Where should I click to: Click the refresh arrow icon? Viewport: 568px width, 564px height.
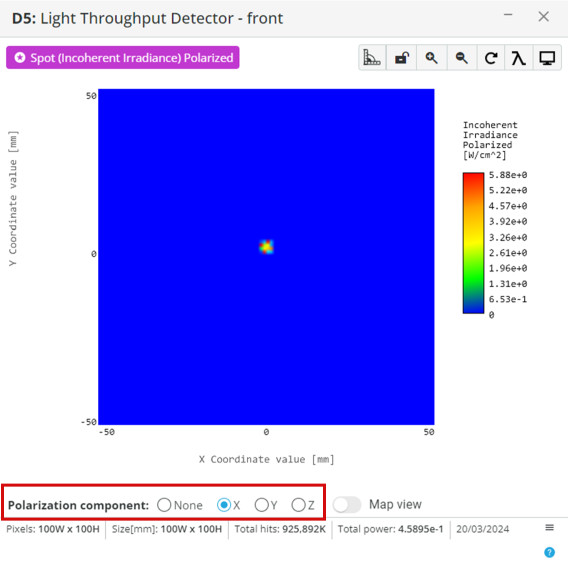(491, 58)
